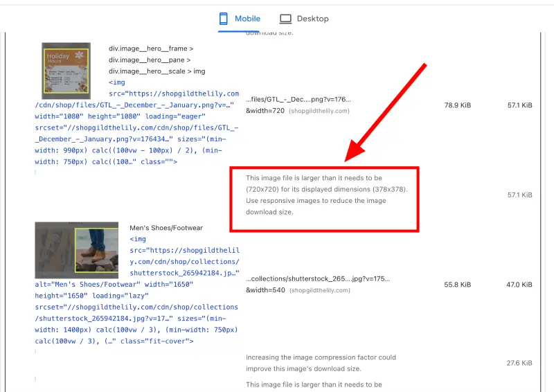Switch to the Mobile tab
Screen dimensions: 554x392
point(239,19)
